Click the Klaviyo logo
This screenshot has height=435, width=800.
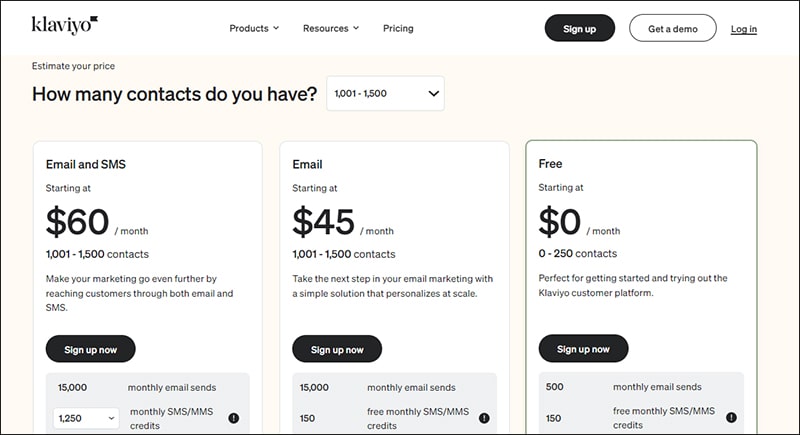coord(65,25)
